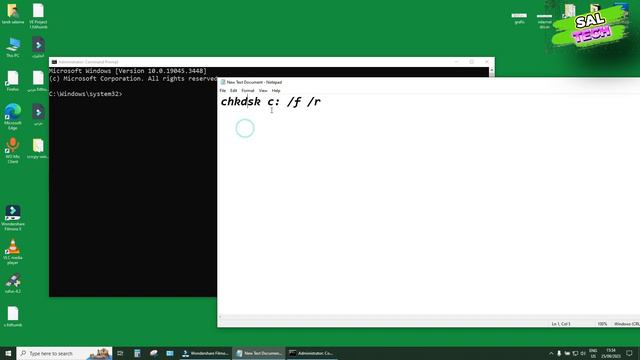The image size is (640, 360).
Task: Open the WO Mic Client desktop shortcut
Action: [x=13, y=151]
